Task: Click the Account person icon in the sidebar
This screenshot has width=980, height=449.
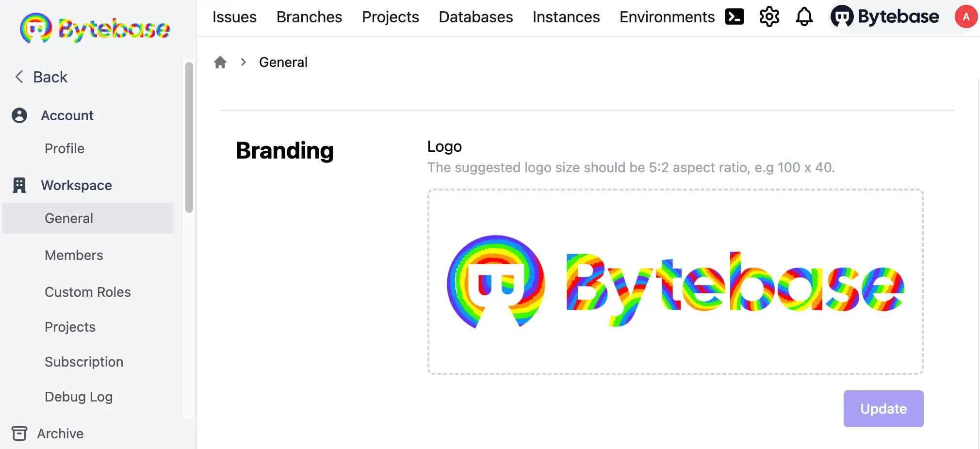Action: click(18, 115)
